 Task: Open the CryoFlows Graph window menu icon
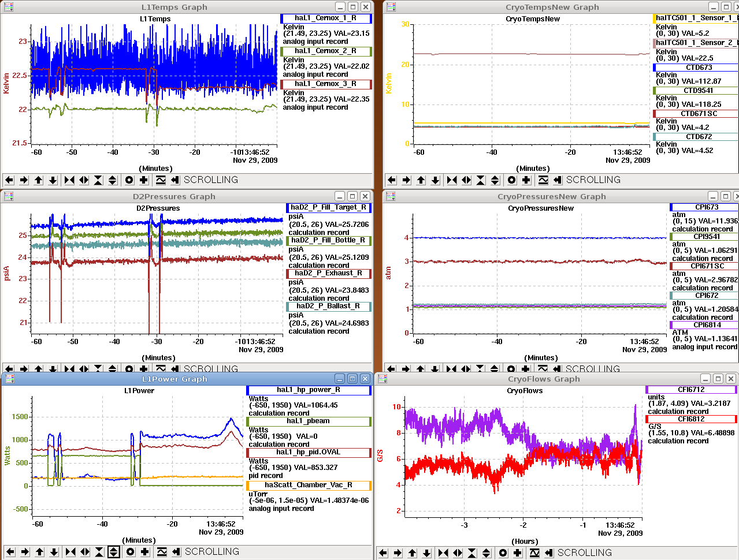[383, 379]
